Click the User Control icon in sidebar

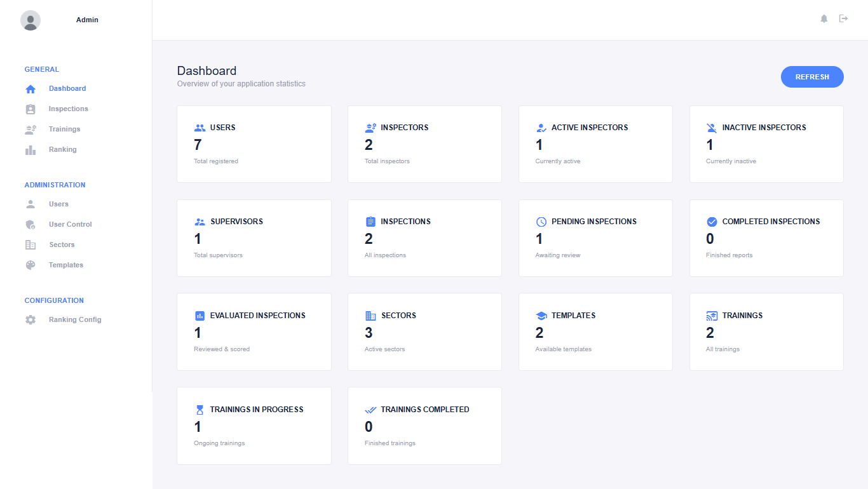(x=30, y=224)
